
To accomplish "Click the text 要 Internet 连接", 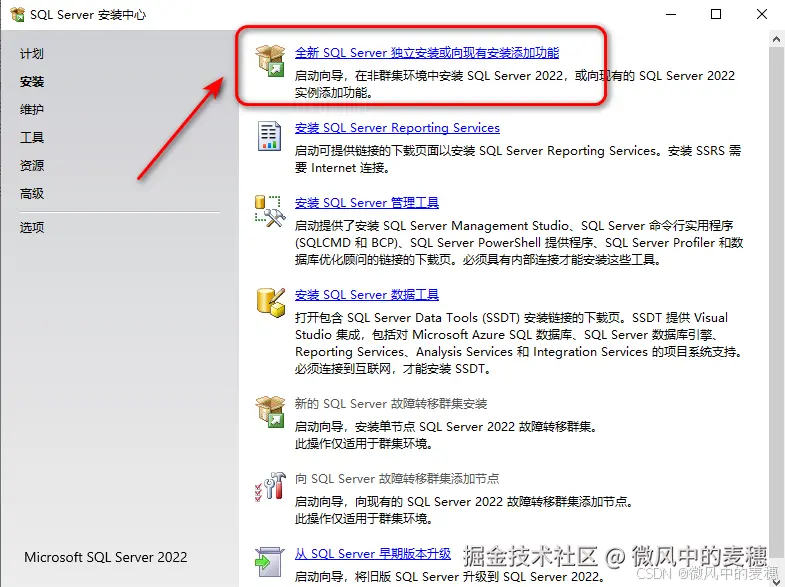I will point(342,168).
